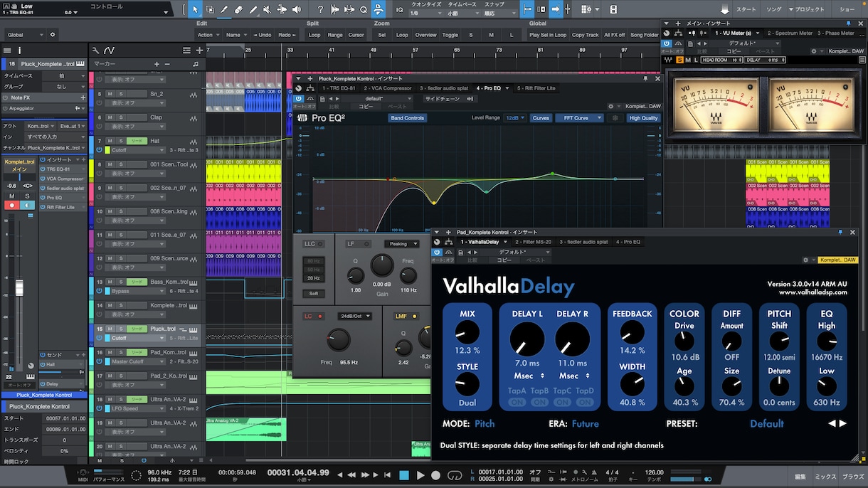Click the tempo value 126.00

654,472
